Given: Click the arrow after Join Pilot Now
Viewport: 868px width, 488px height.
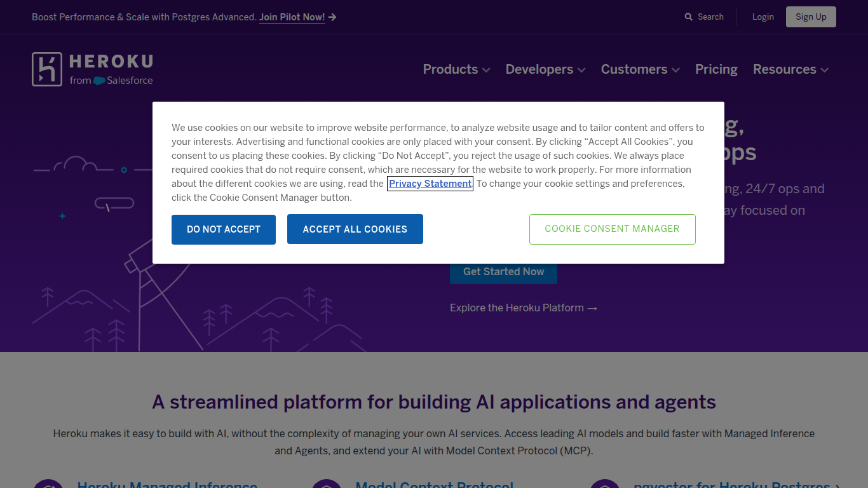Looking at the screenshot, I should [332, 17].
